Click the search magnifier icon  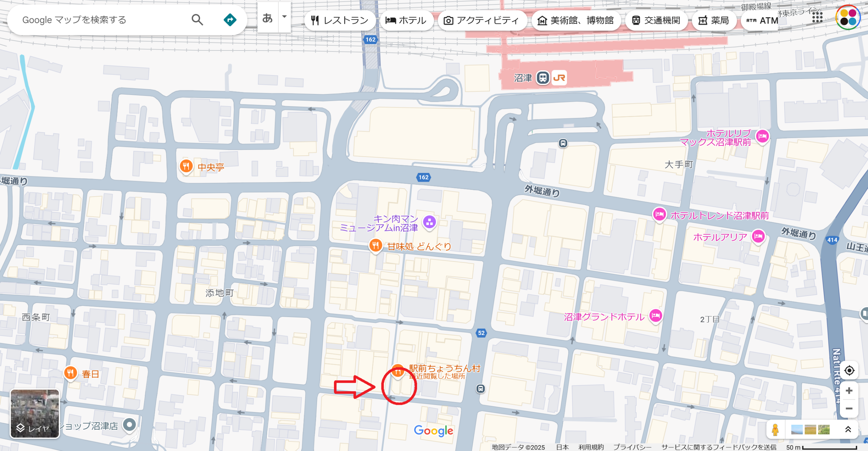pyautogui.click(x=197, y=20)
